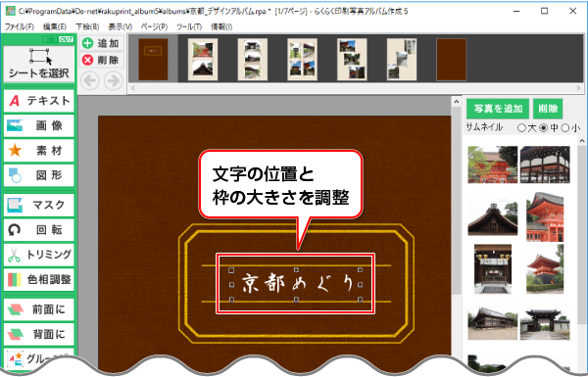Bring object forward with 前面に
This screenshot has height=377, width=588.
(x=39, y=309)
